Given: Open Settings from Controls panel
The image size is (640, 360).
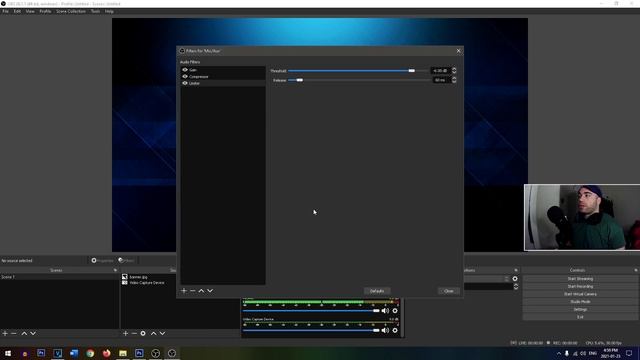Looking at the screenshot, I should coord(580,309).
